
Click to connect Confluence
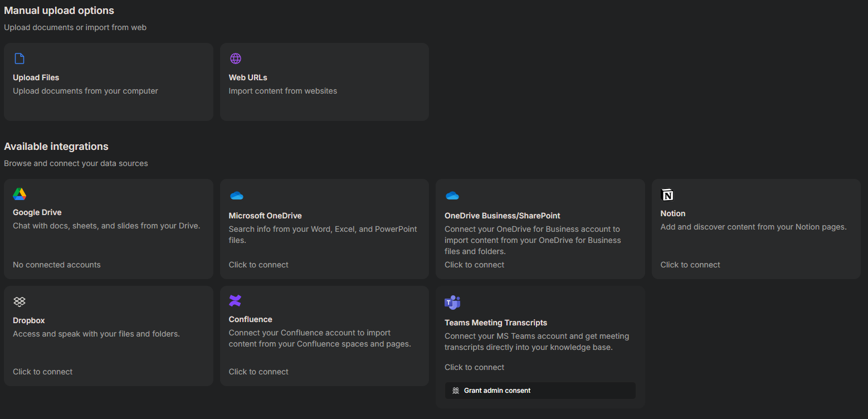[x=259, y=372]
